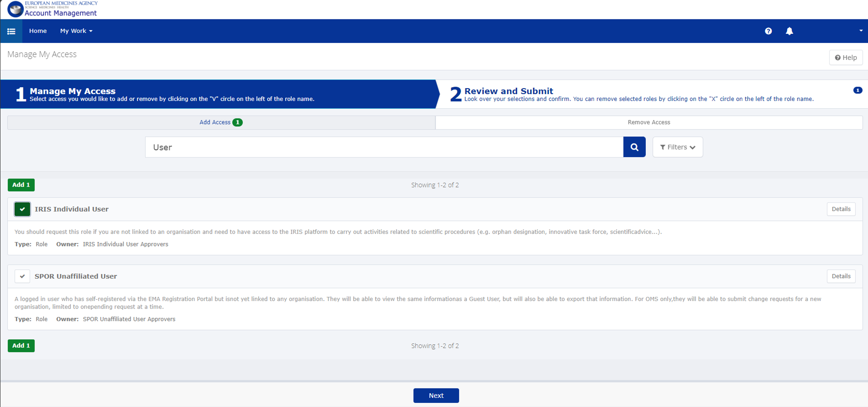Click the blue selection count badge
Viewport: 868px width, 407px height.
click(857, 90)
